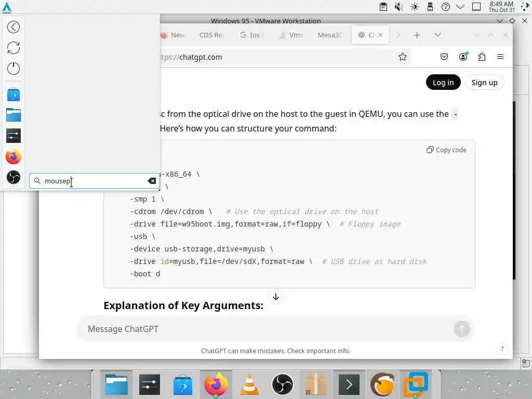Viewport: 532px width, 399px height.
Task: Open the clock showing 8:49 AM
Action: click(501, 7)
